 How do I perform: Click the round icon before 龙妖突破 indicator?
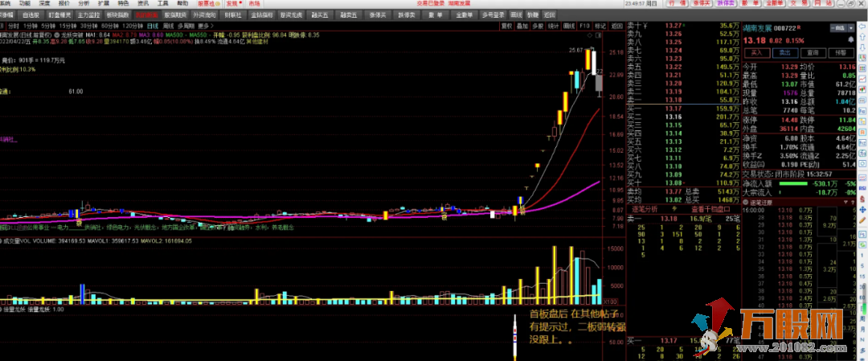click(x=56, y=35)
